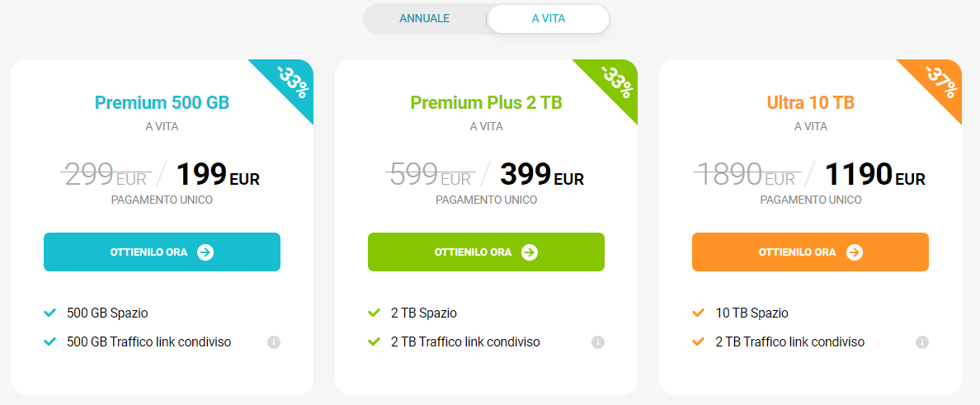The width and height of the screenshot is (980, 405).
Task: Click the Premium Plus 2 TB title
Action: point(486,103)
